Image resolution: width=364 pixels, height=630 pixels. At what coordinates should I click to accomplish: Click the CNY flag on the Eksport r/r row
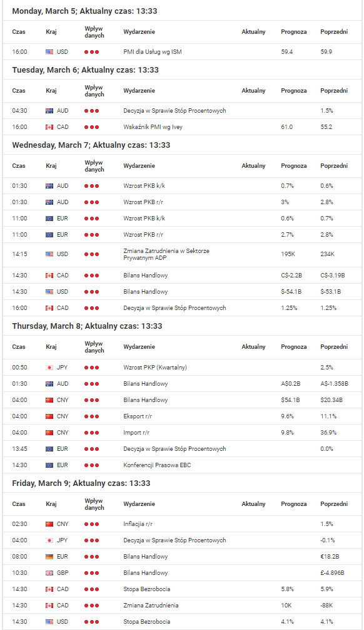(49, 416)
